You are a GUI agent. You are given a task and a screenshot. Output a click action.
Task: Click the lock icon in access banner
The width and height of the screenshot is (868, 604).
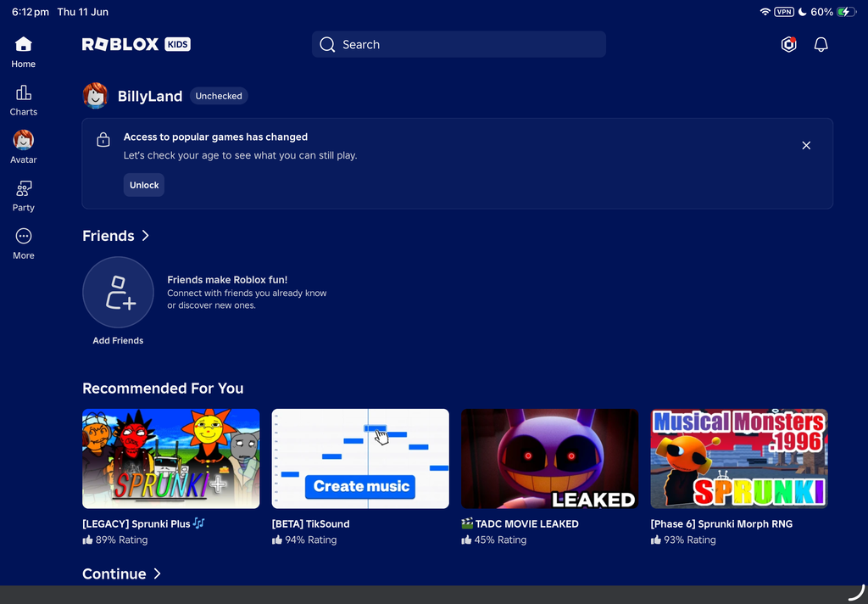(x=103, y=140)
